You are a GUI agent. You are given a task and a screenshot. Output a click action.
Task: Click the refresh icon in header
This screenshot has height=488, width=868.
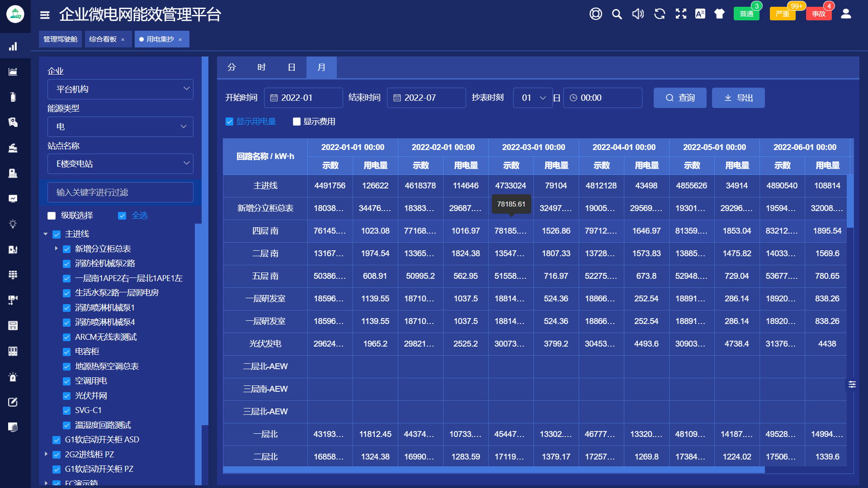(x=660, y=14)
